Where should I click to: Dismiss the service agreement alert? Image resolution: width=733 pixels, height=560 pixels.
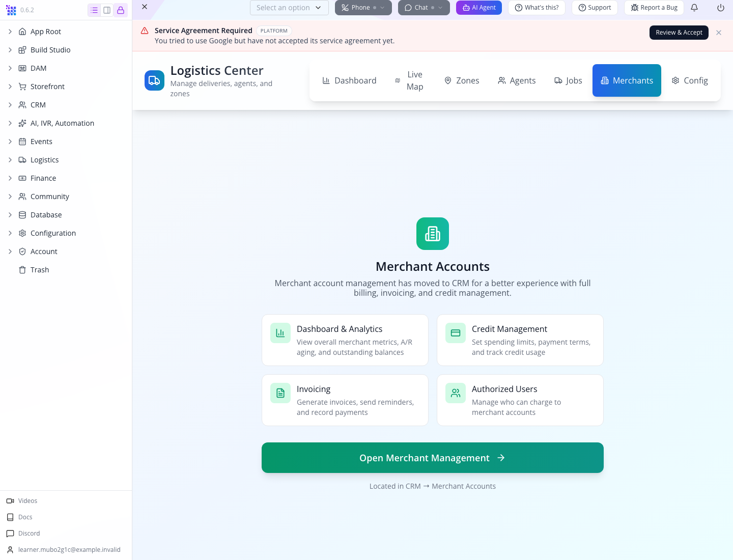tap(719, 33)
